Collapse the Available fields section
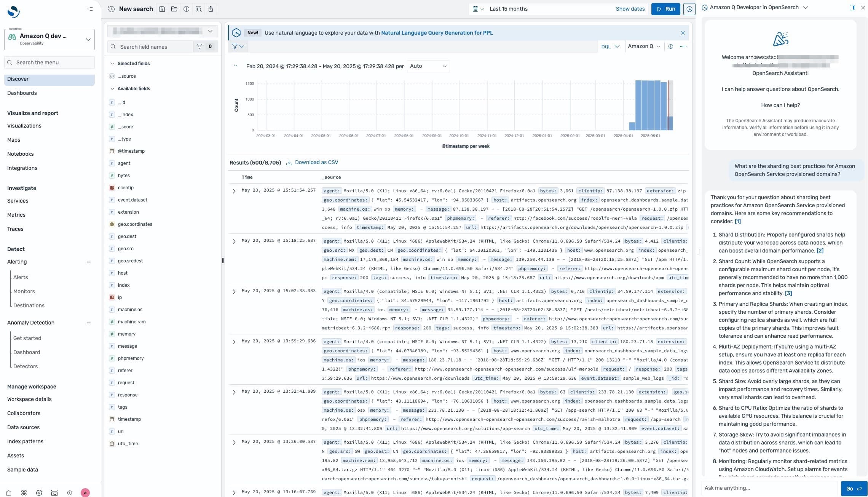This screenshot has height=497, width=868. pyautogui.click(x=112, y=89)
